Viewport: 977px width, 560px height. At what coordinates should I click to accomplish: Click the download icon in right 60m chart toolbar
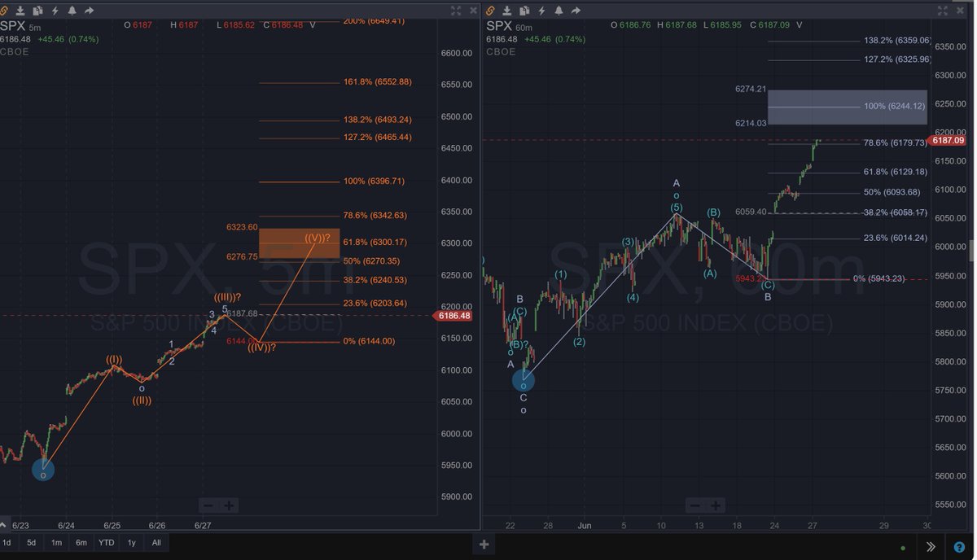coord(508,11)
